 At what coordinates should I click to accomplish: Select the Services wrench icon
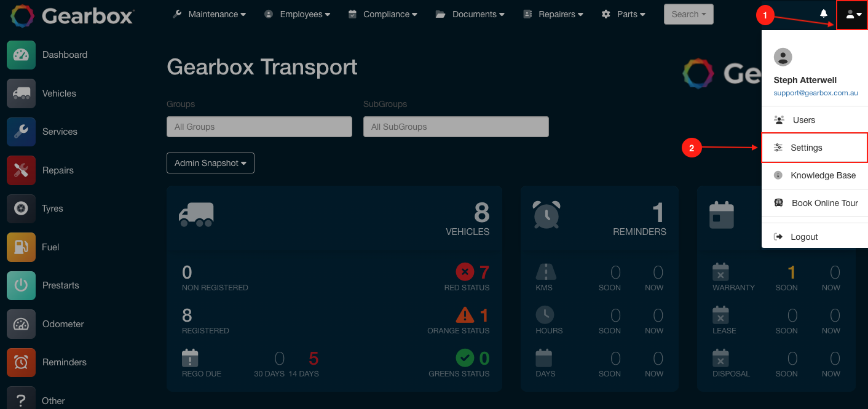point(21,131)
